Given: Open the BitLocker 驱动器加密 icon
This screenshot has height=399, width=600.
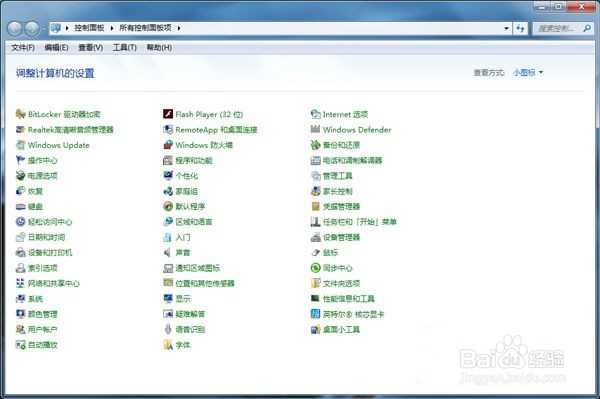Looking at the screenshot, I should pyautogui.click(x=20, y=114).
